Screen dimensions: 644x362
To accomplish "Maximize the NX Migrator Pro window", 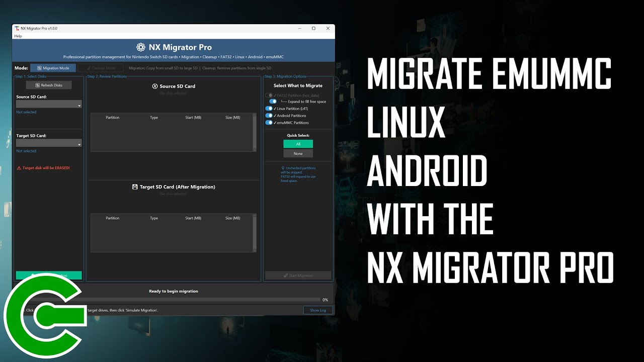I will [313, 29].
